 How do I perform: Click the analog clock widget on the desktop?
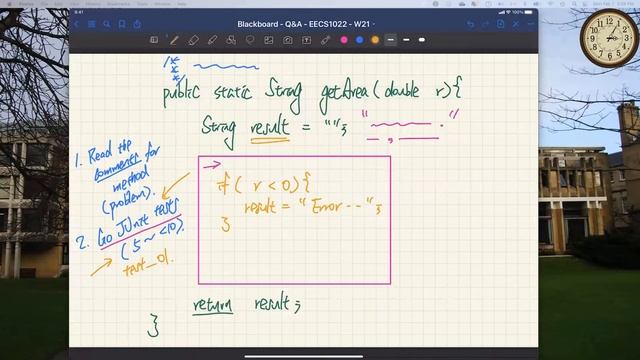click(x=609, y=38)
